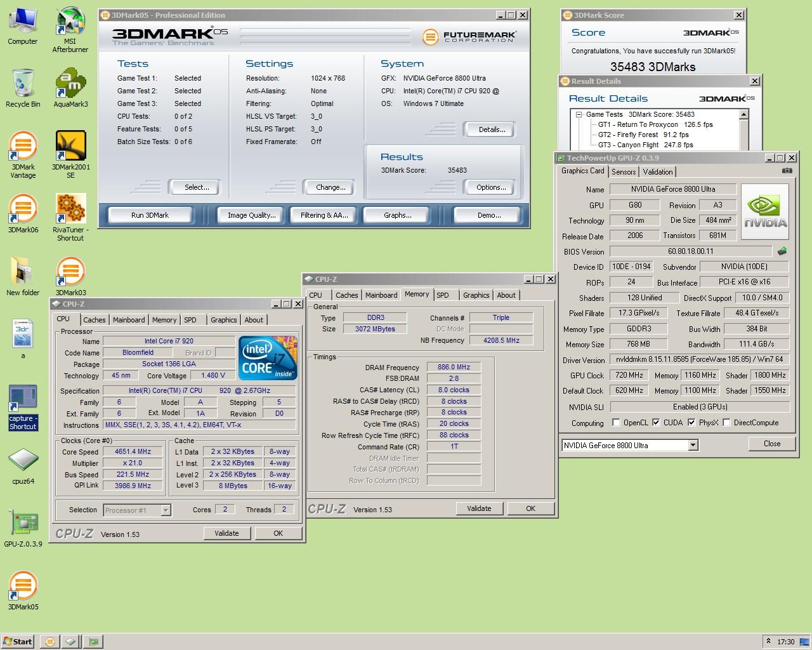Open cpuz64 desktop icon
Viewport: 812px width, 650px height.
pos(23,467)
